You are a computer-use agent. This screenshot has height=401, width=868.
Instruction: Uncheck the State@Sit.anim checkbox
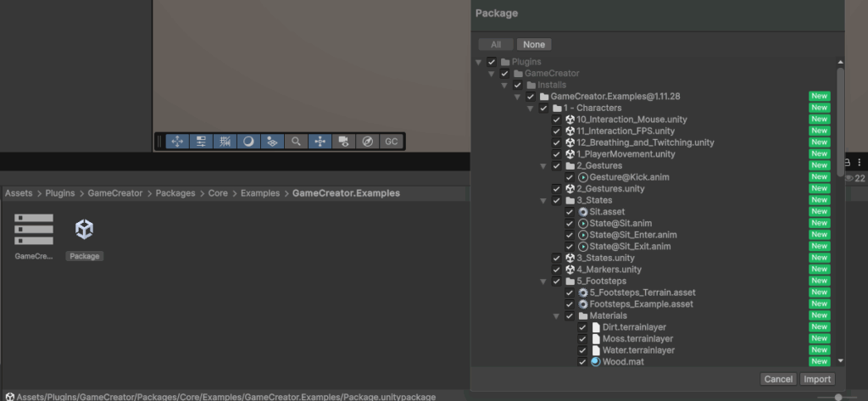(x=569, y=223)
